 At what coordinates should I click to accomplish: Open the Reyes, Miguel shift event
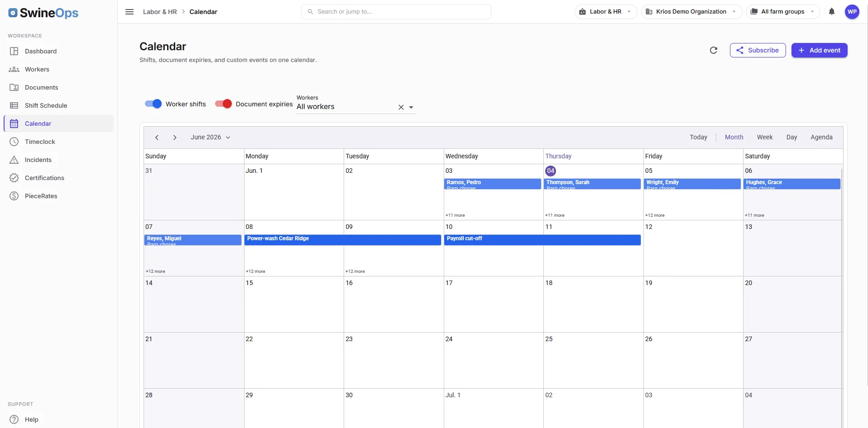point(193,240)
